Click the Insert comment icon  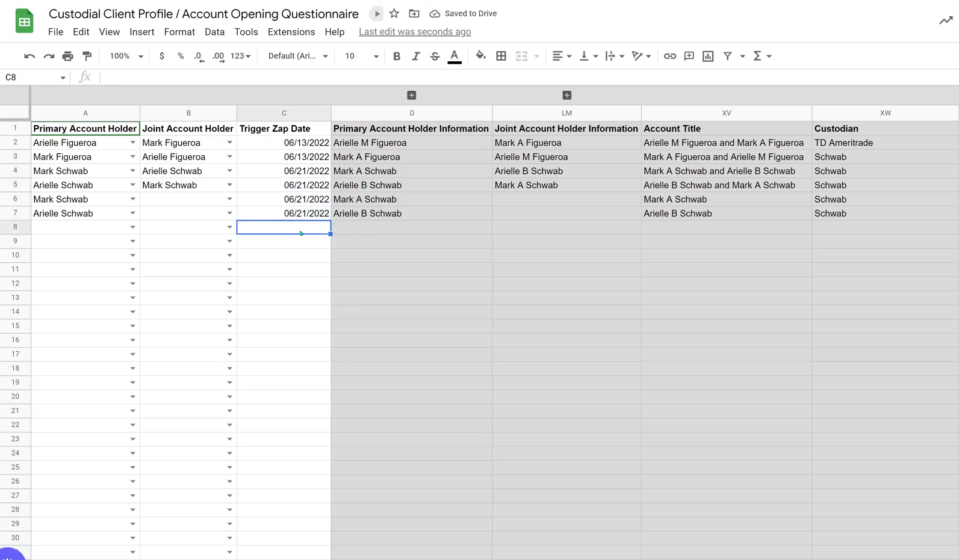[x=689, y=56]
